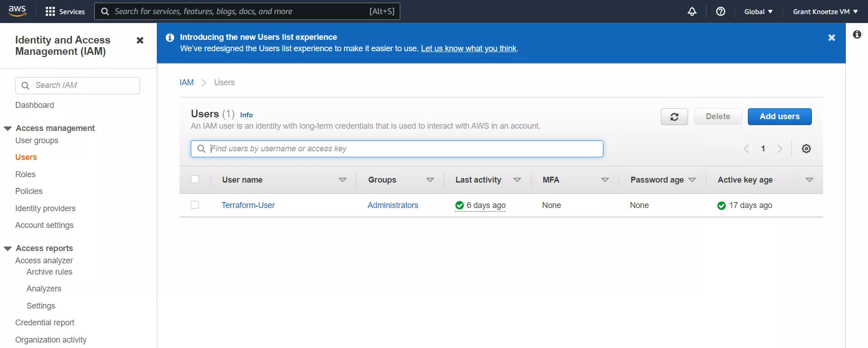Open the Services grid menu
This screenshot has height=348, width=868.
point(65,11)
